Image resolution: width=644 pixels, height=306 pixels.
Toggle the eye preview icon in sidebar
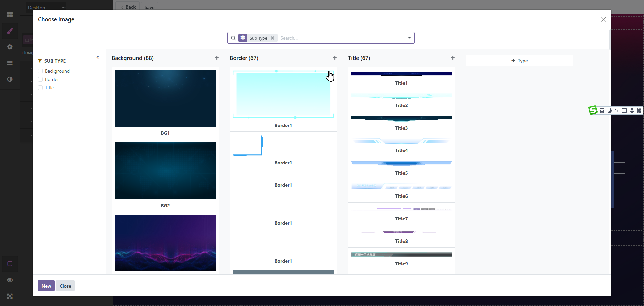[x=10, y=280]
